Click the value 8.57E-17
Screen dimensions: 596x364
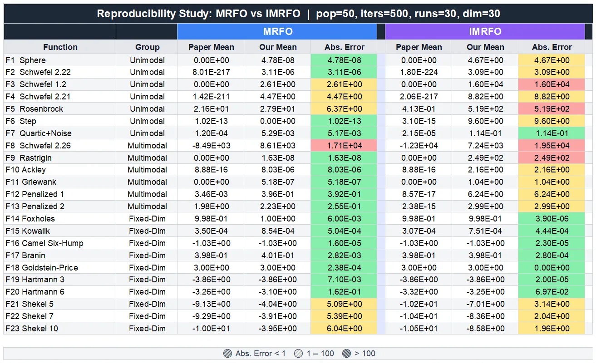(x=419, y=194)
